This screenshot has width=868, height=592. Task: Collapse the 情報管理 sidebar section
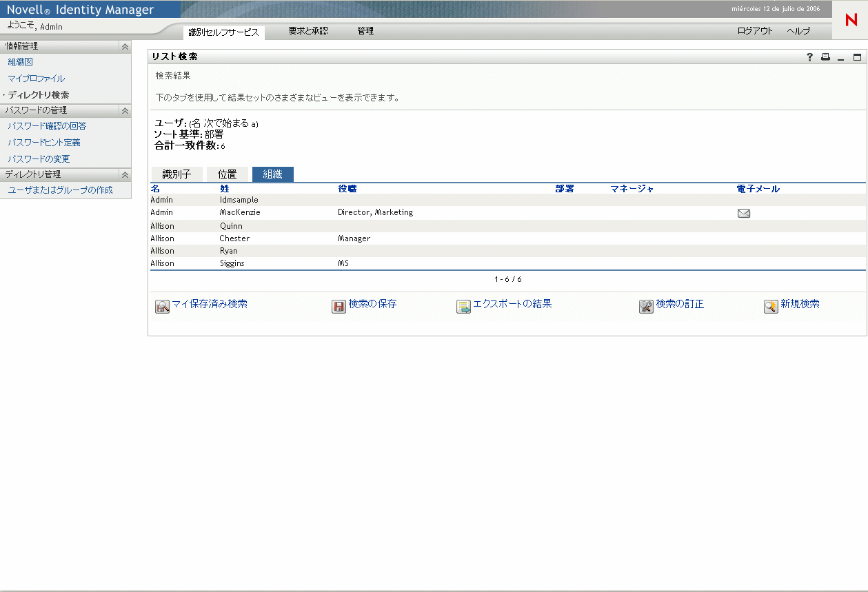pyautogui.click(x=125, y=46)
